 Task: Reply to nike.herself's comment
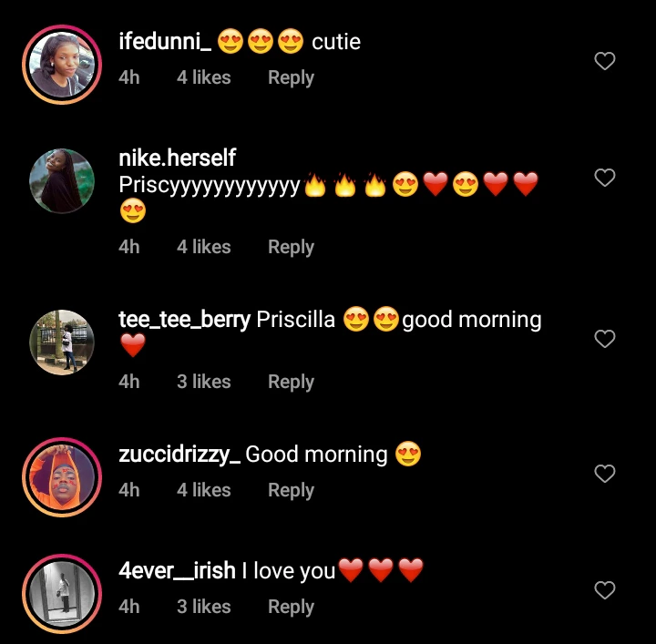[291, 248]
